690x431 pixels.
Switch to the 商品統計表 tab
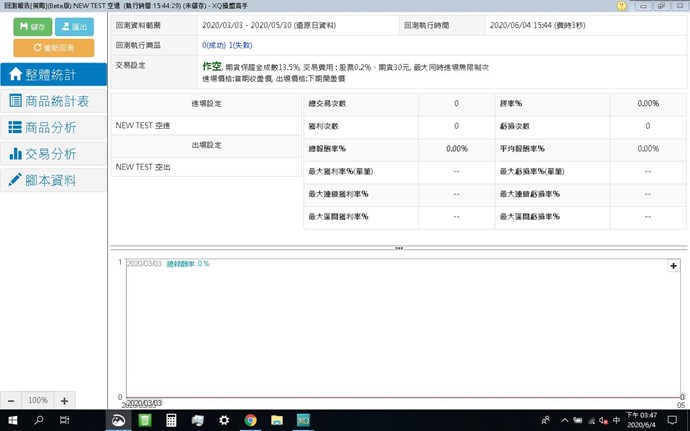pos(53,101)
